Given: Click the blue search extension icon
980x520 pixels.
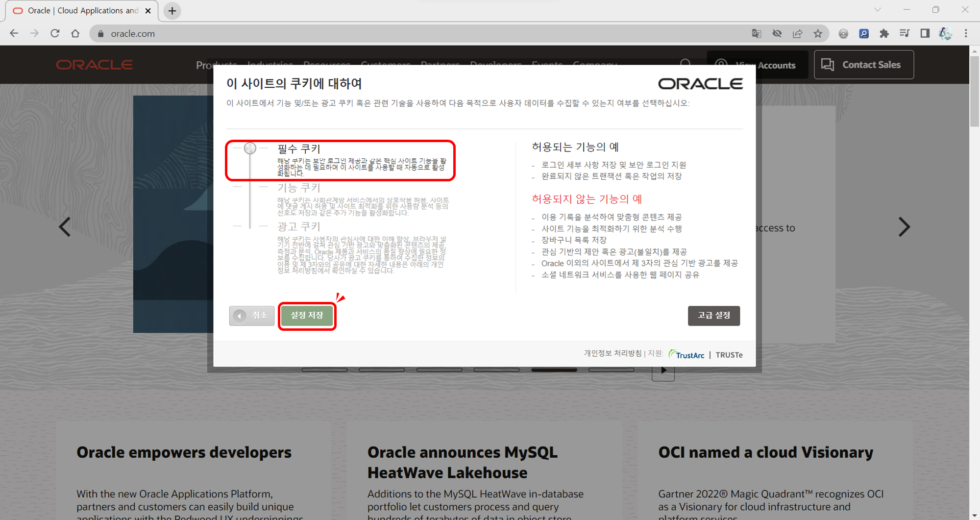Looking at the screenshot, I should tap(864, 33).
